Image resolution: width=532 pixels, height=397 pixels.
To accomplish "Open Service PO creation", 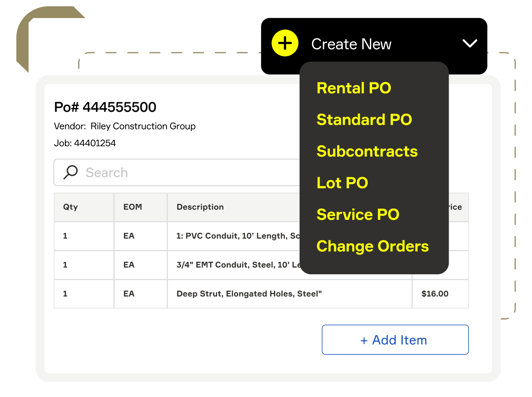I will tap(358, 214).
